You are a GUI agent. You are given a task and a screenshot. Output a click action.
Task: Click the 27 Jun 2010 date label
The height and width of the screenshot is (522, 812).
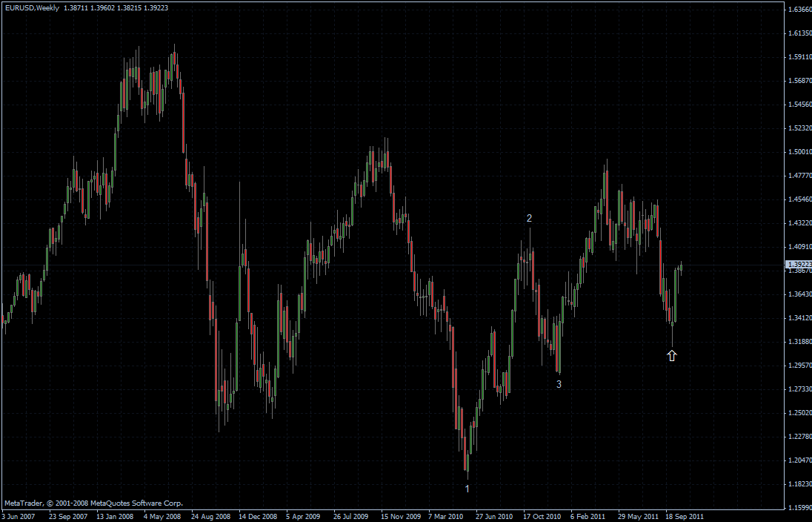coord(494,516)
